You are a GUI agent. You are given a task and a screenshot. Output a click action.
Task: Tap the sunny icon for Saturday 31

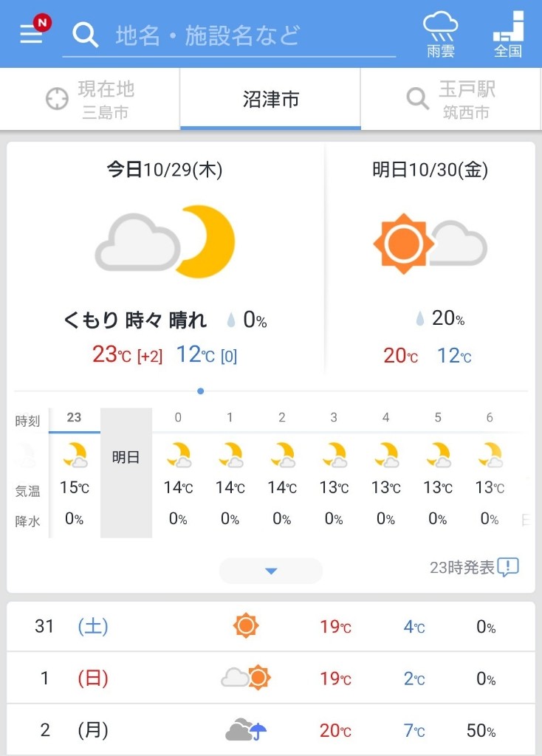click(x=246, y=626)
